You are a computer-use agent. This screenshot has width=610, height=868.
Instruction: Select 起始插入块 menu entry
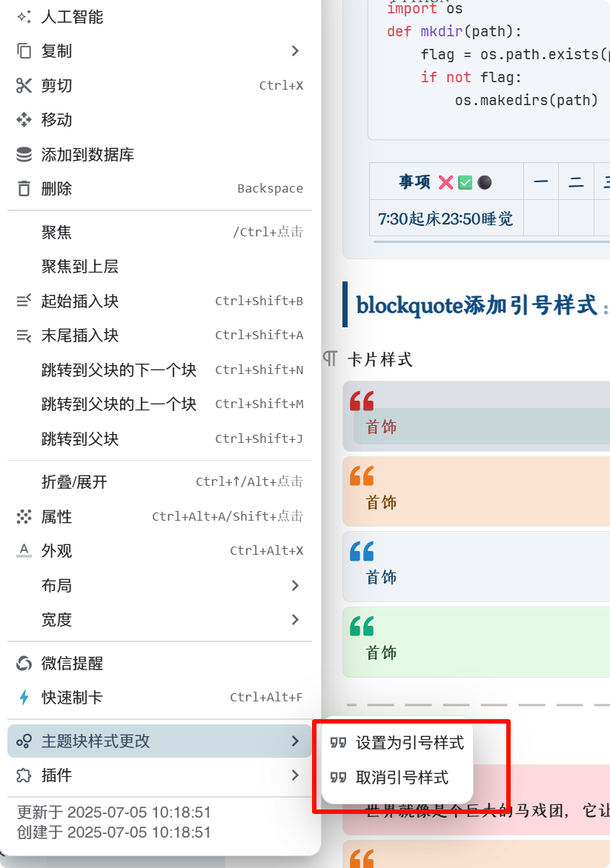tap(80, 301)
